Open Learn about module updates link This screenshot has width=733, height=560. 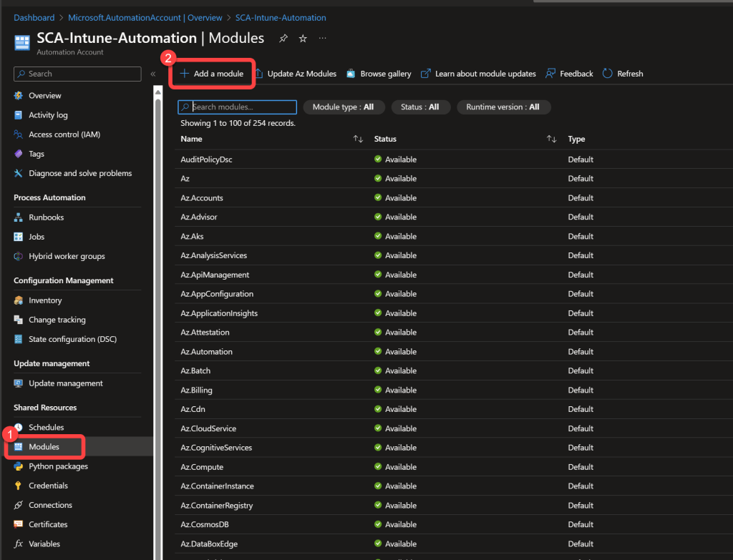(x=478, y=74)
